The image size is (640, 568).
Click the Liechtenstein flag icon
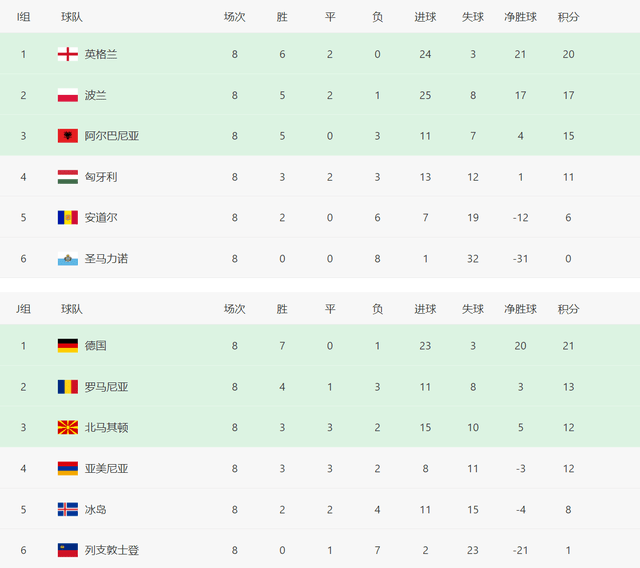(x=68, y=550)
